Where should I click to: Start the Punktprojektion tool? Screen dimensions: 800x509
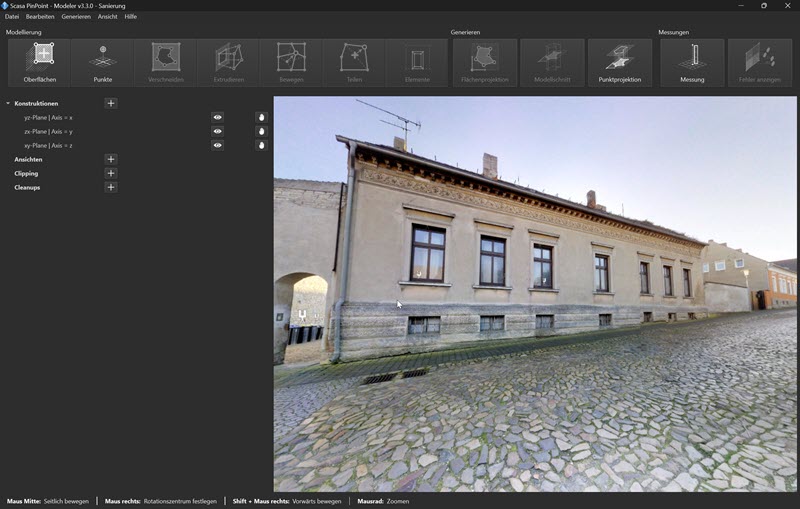619,63
